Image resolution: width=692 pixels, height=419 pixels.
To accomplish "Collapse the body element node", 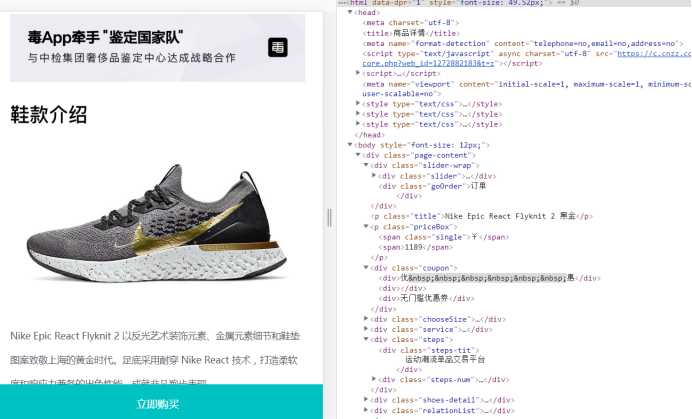I will pyautogui.click(x=350, y=145).
